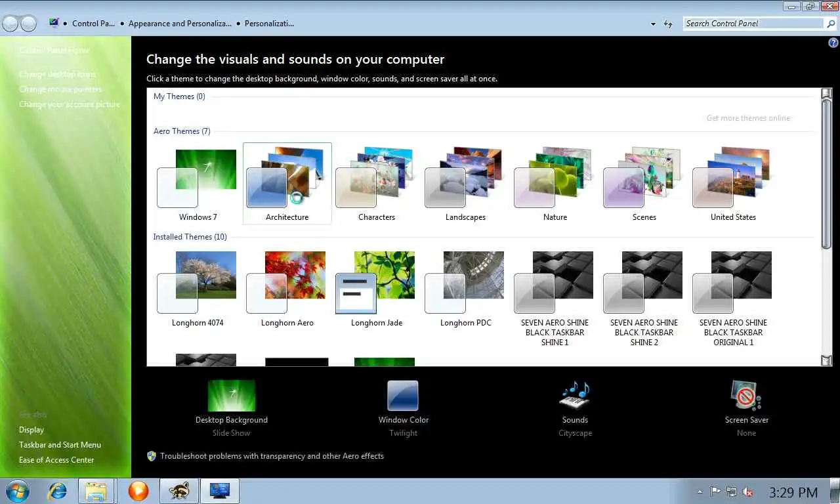Click the help question mark icon

click(833, 43)
